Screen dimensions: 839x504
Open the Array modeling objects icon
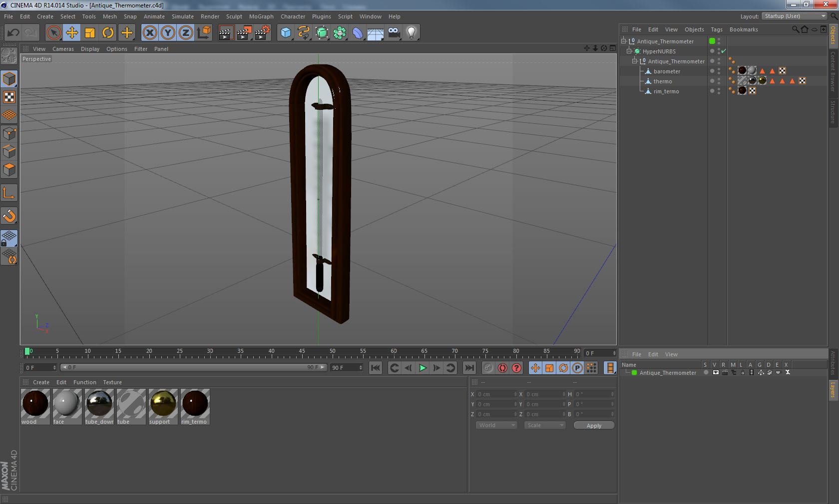pos(340,33)
